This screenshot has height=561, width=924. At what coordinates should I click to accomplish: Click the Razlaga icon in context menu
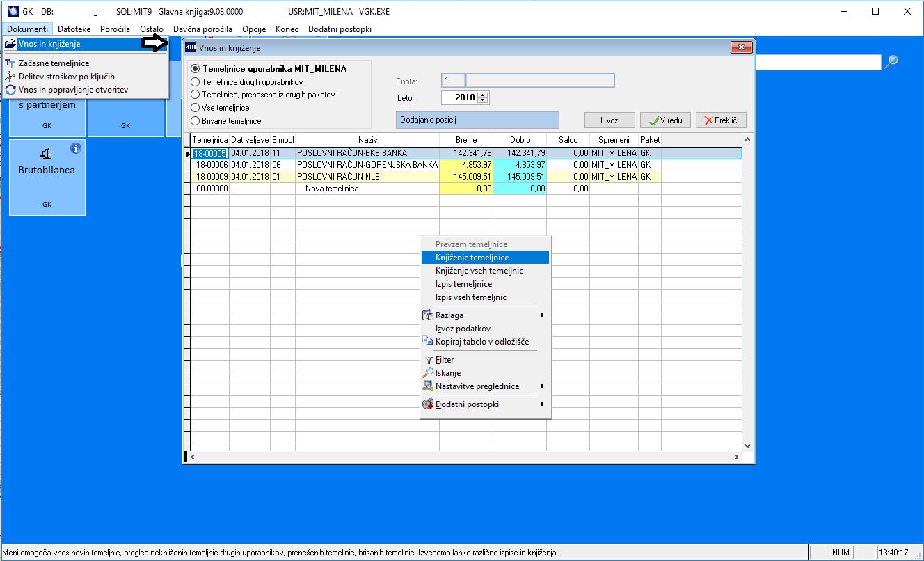428,315
